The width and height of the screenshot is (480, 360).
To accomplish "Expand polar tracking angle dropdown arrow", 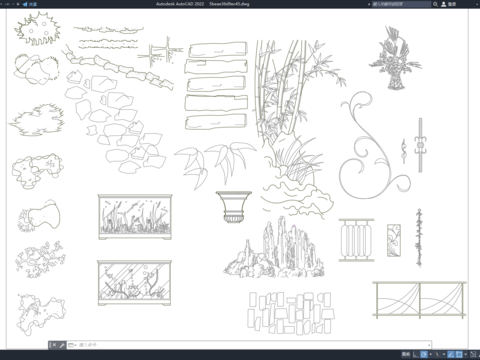I will (431, 354).
